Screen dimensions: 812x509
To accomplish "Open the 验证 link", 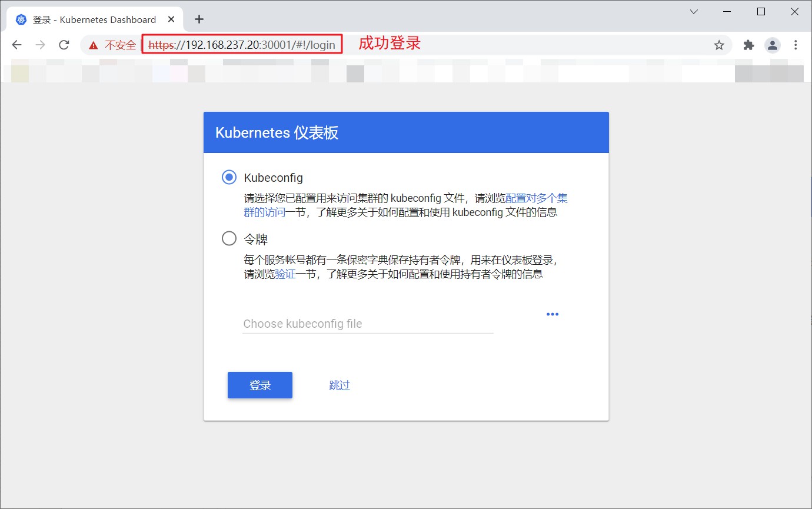I will tap(285, 274).
